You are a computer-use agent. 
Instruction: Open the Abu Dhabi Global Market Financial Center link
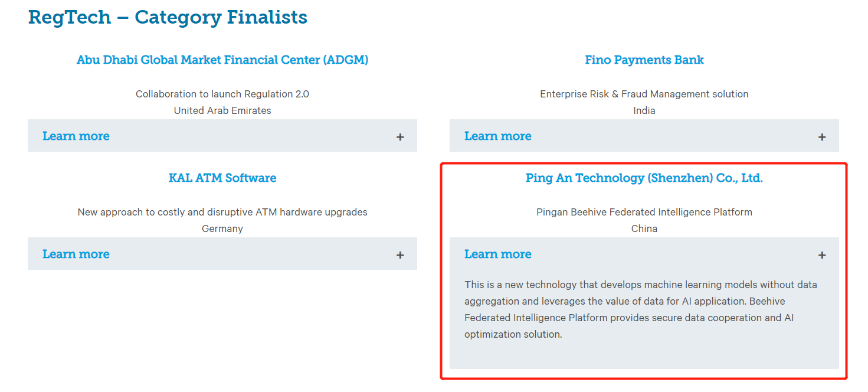click(222, 60)
